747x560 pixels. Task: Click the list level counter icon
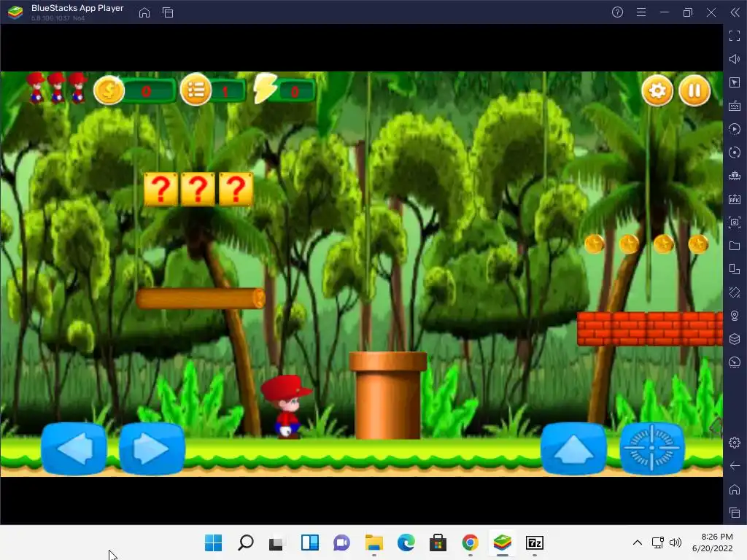(x=196, y=90)
